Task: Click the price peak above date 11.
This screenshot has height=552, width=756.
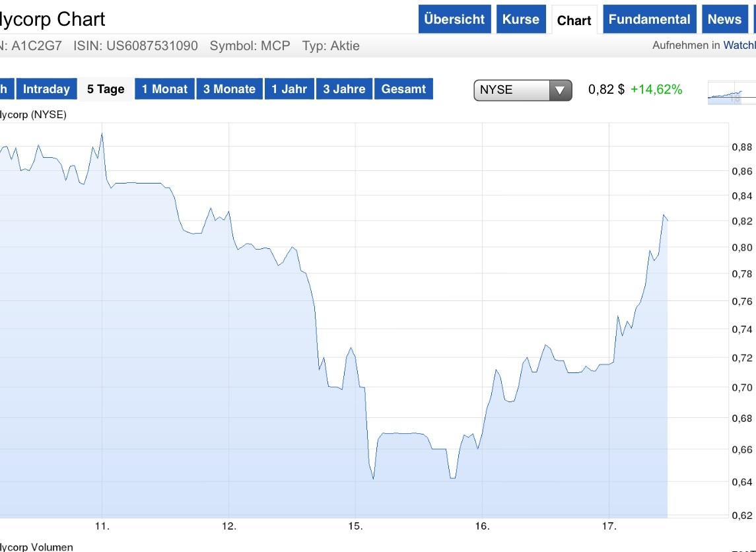Action: tap(102, 134)
